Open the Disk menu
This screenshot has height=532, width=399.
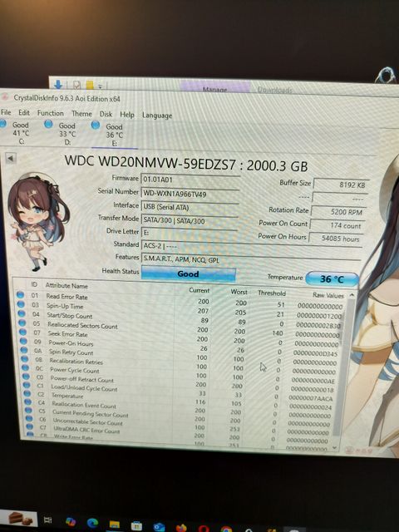106,115
